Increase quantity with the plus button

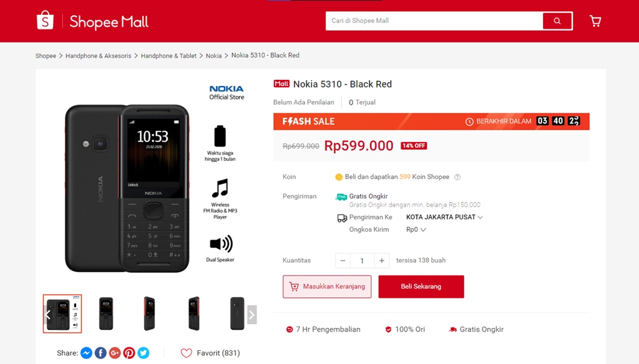pos(382,261)
